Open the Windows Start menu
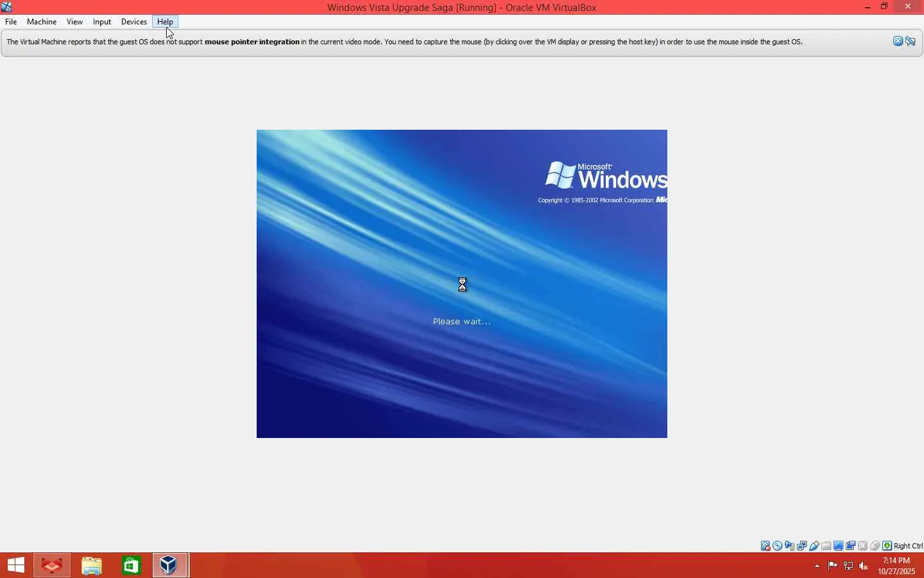924x578 pixels. [x=15, y=565]
